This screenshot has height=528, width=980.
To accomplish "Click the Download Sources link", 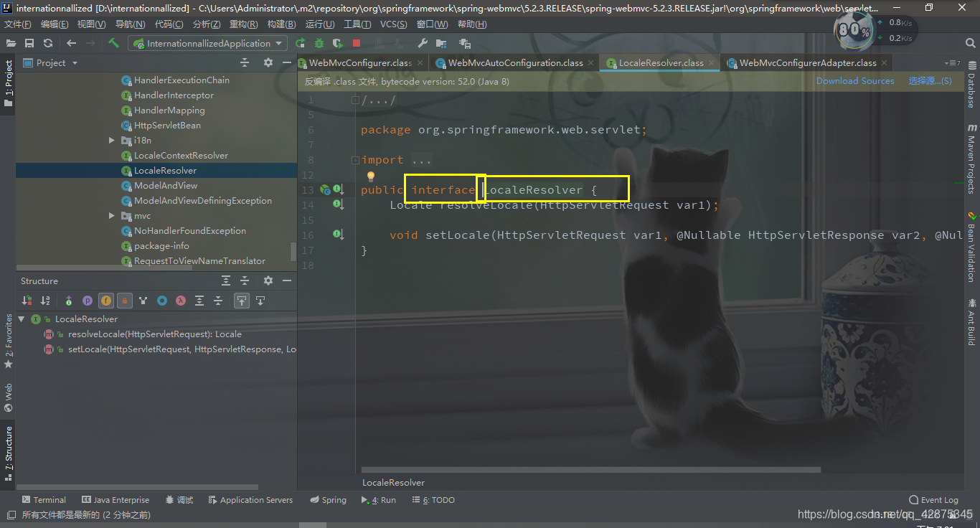I will 855,81.
